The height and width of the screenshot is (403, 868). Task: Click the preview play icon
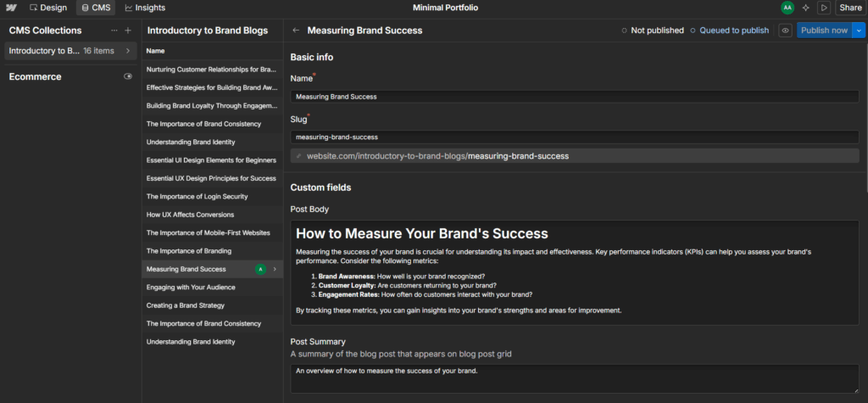(824, 8)
